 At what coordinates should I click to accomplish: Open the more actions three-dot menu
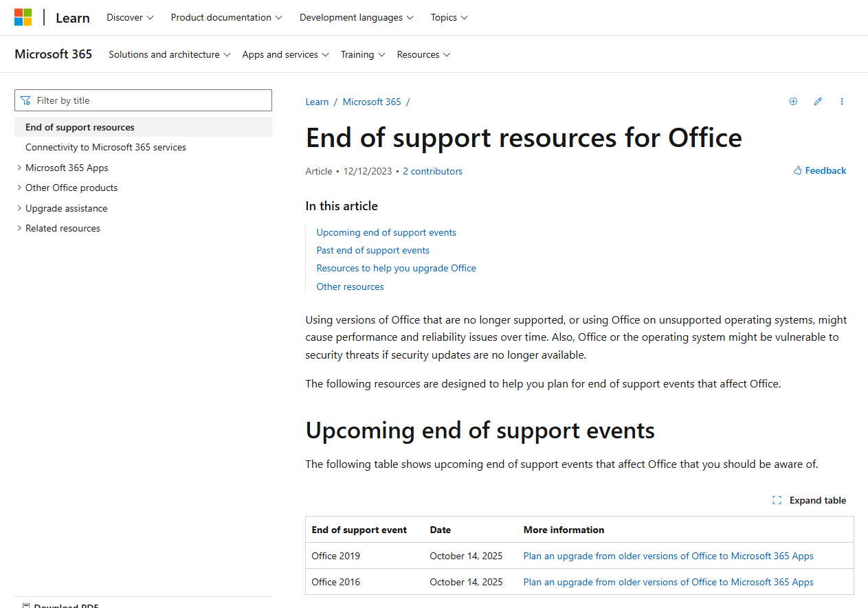pos(842,102)
